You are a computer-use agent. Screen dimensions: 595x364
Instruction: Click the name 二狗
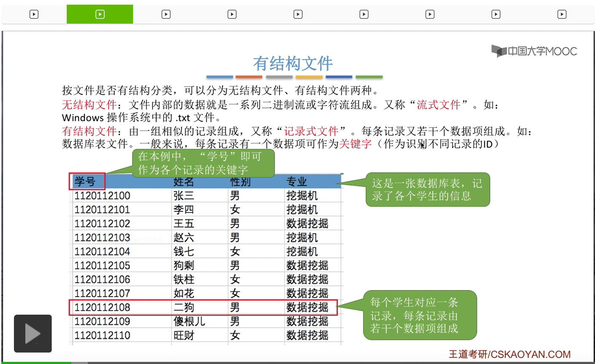click(184, 307)
